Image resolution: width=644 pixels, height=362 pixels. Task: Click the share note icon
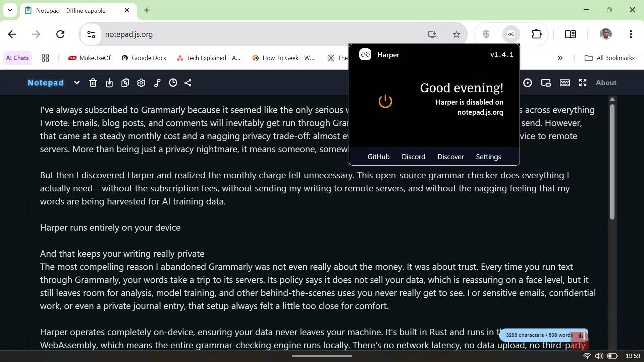[188, 83]
